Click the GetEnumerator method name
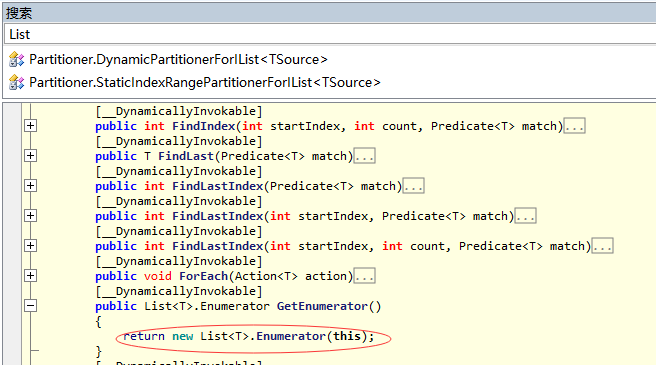This screenshot has width=656, height=365. (x=322, y=306)
